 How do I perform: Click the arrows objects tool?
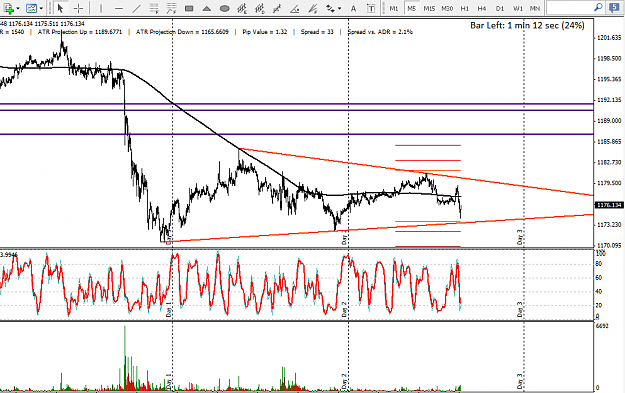click(x=330, y=8)
